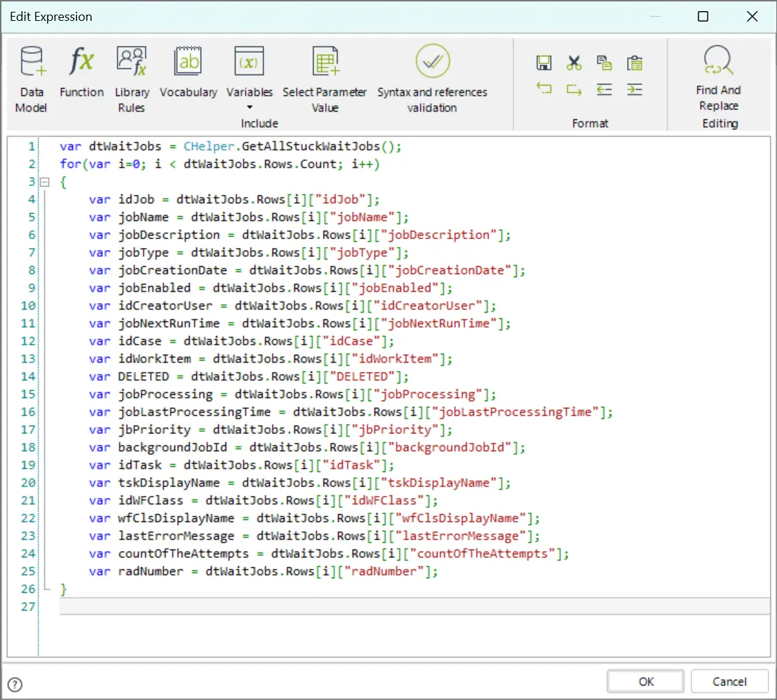
Task: Click the string "jobLastProcessingTime" on line 16
Action: [515, 412]
